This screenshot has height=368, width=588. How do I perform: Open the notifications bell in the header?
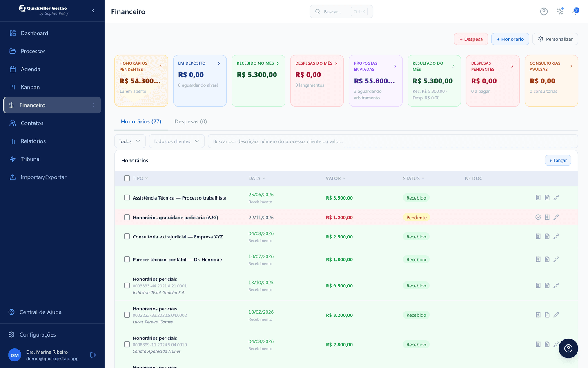[x=575, y=11]
